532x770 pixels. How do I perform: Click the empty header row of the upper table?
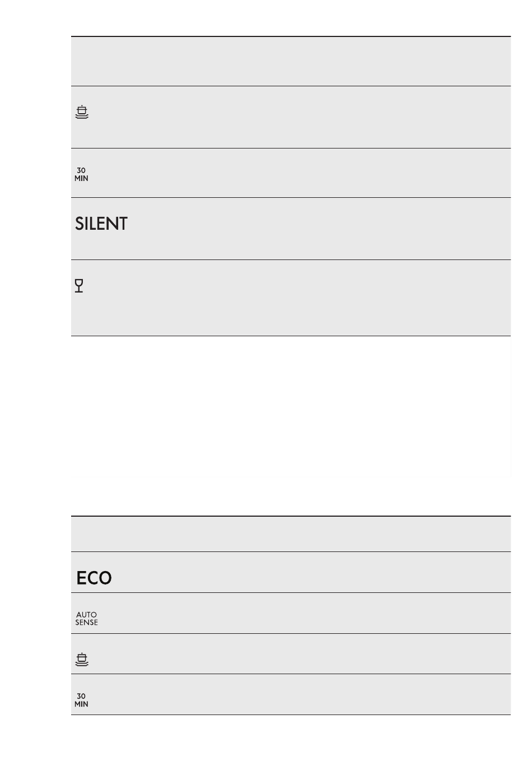tap(291, 61)
